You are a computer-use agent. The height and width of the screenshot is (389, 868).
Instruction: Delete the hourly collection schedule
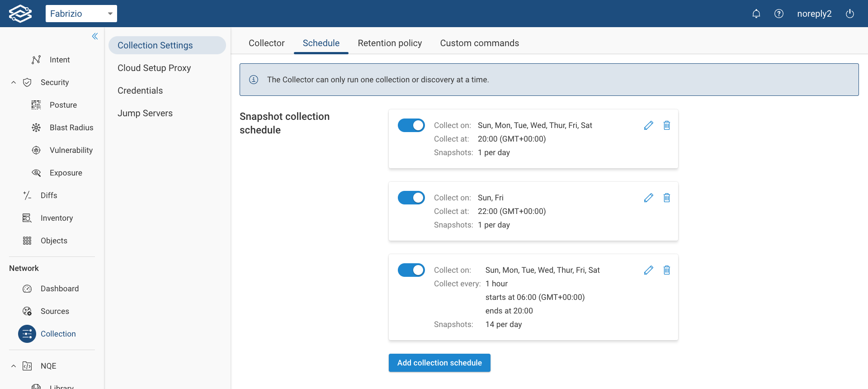click(x=666, y=270)
